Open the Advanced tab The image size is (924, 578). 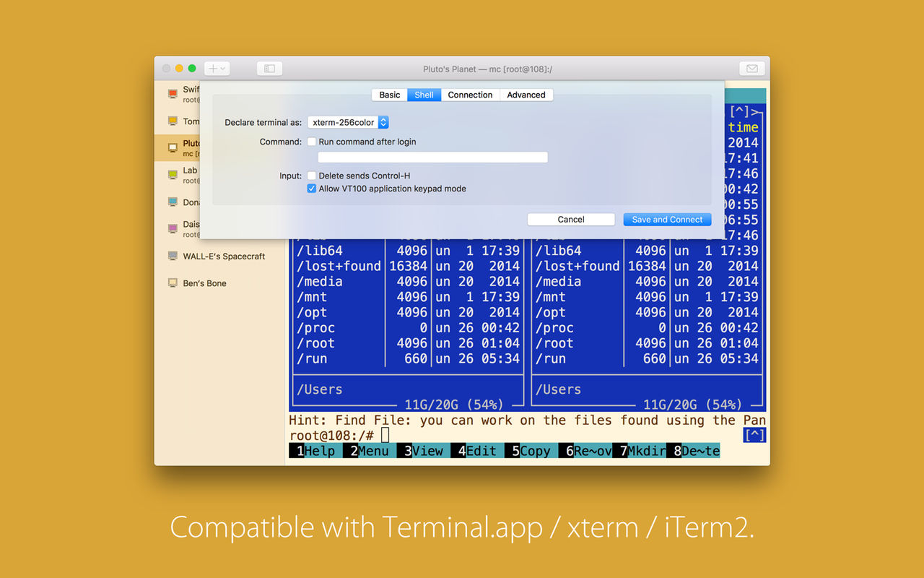[526, 95]
